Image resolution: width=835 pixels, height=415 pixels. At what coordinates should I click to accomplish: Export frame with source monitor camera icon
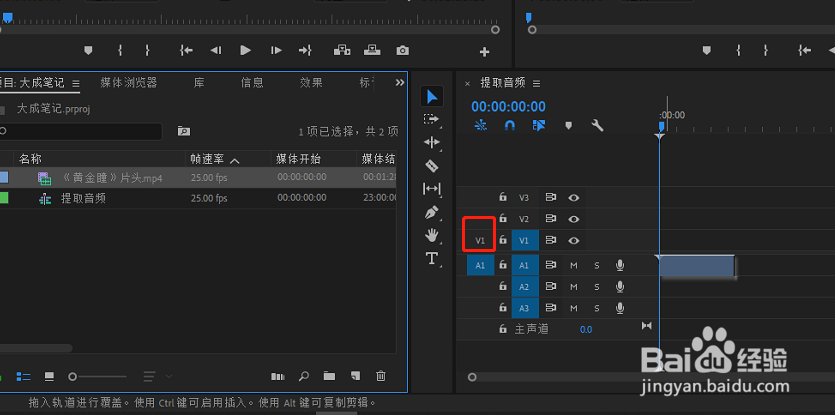point(403,51)
